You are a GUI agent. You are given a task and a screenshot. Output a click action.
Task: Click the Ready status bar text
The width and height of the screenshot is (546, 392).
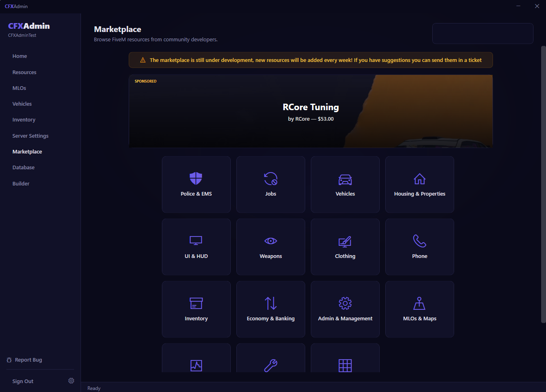point(94,388)
